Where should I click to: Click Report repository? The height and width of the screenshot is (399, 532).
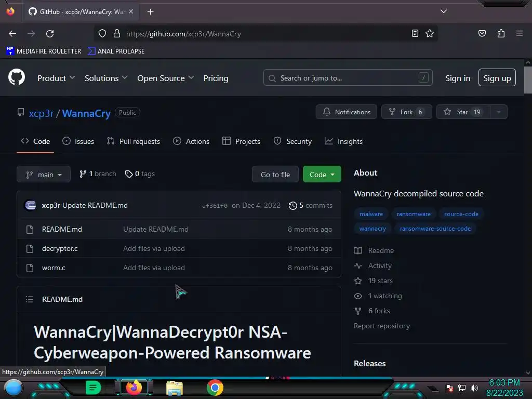pyautogui.click(x=382, y=326)
